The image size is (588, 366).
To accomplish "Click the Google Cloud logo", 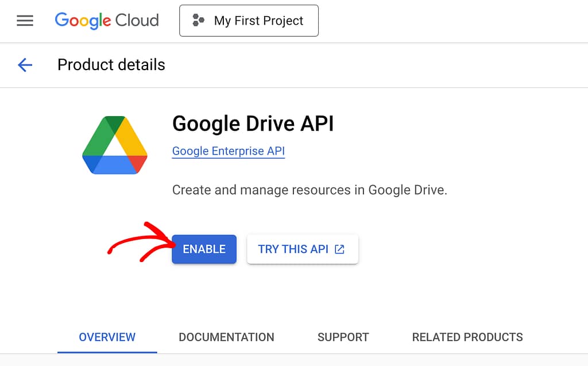I will click(107, 21).
